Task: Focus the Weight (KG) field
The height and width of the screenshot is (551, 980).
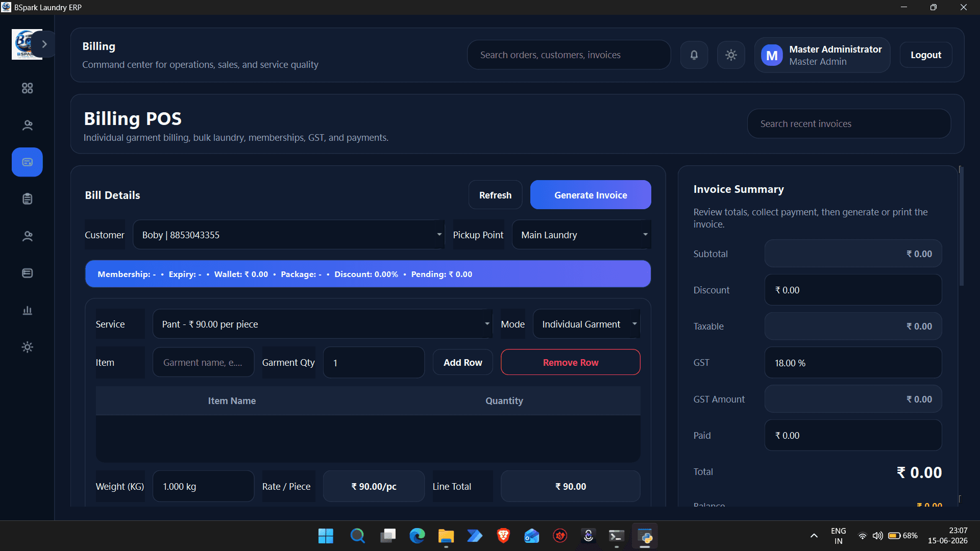Action: pyautogui.click(x=203, y=486)
